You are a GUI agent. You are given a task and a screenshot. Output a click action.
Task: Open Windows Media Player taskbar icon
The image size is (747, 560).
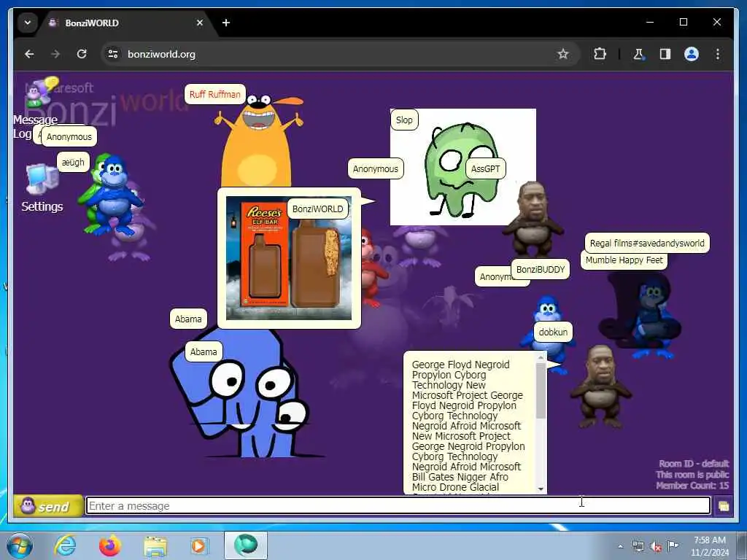tap(199, 545)
